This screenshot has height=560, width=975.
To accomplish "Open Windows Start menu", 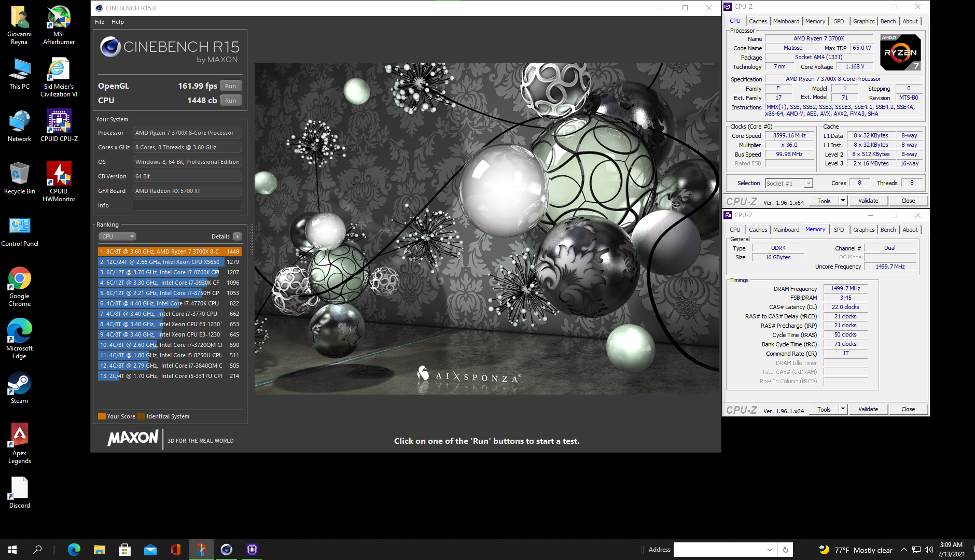I will coord(12,550).
